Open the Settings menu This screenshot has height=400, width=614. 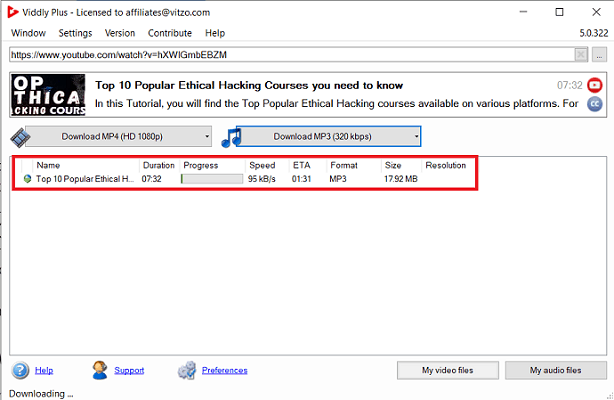click(x=75, y=33)
